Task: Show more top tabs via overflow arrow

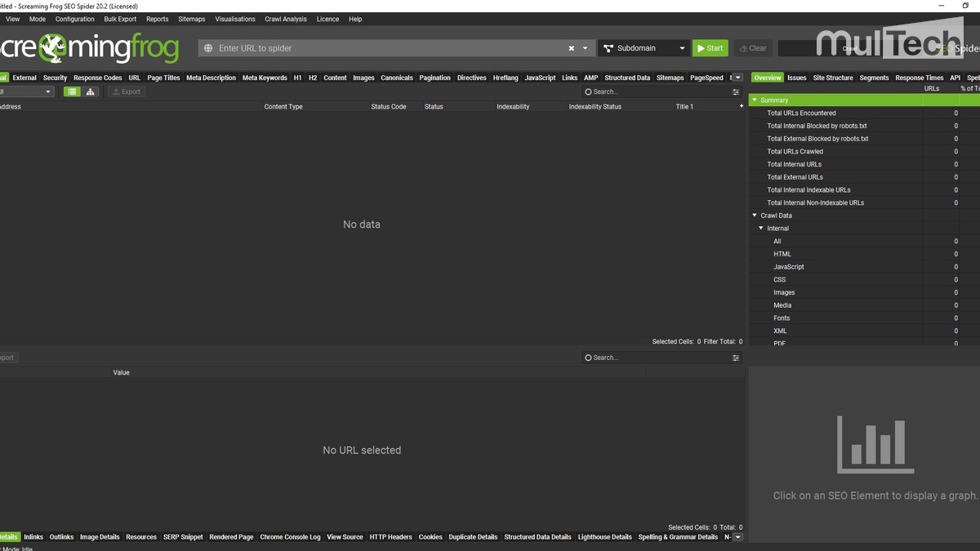Action: click(x=738, y=78)
